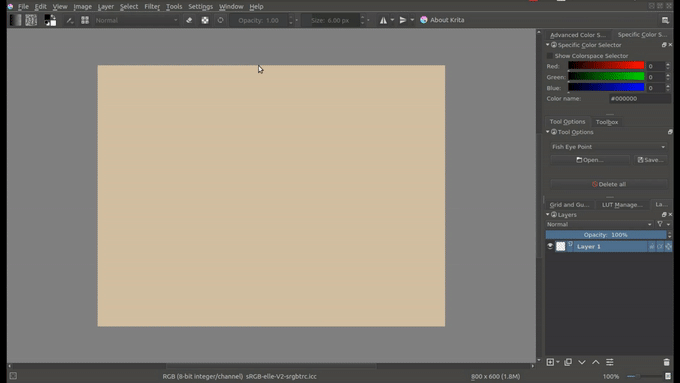The height and width of the screenshot is (383, 680).
Task: Click the gradient fill icon in toolbar
Action: [15, 20]
